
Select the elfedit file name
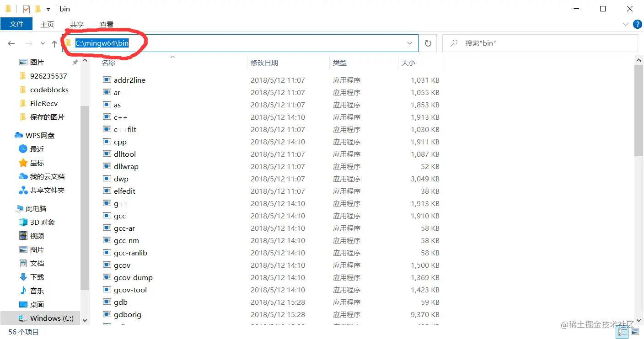[x=125, y=191]
